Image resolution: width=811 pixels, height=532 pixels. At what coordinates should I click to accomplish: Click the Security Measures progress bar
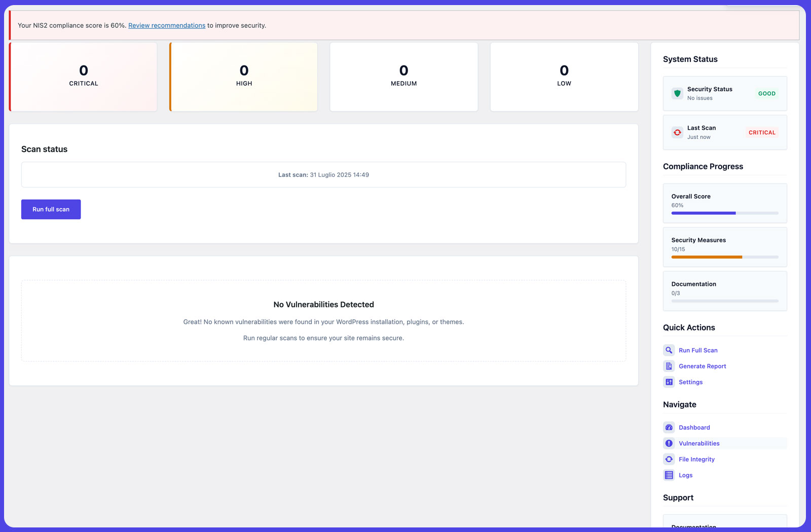(724, 257)
